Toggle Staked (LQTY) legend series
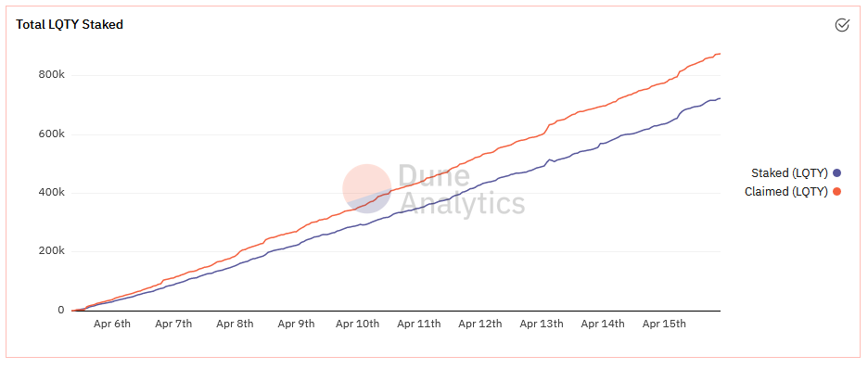The width and height of the screenshot is (868, 369). 796,173
